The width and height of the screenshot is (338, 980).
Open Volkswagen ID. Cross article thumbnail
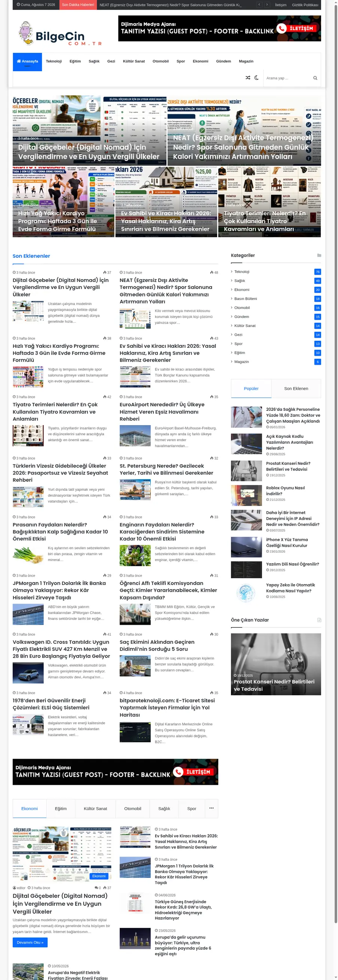click(x=28, y=673)
